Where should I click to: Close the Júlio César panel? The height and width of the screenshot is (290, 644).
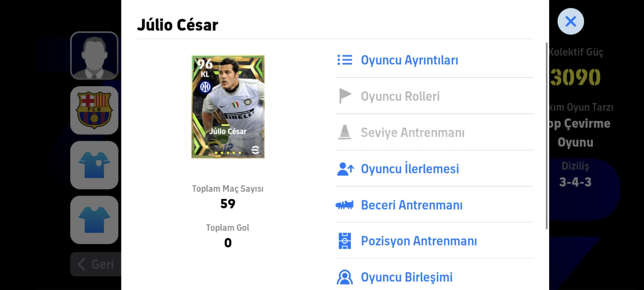click(571, 21)
